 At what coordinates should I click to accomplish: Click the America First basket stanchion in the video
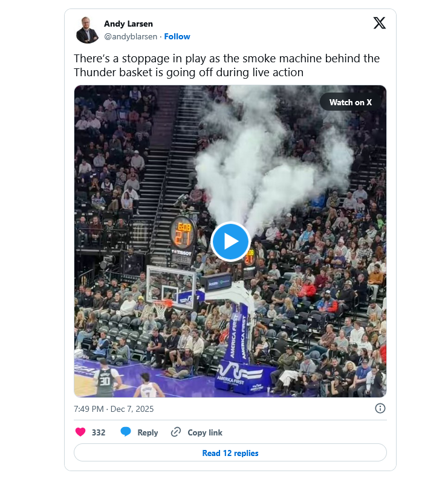(240, 351)
